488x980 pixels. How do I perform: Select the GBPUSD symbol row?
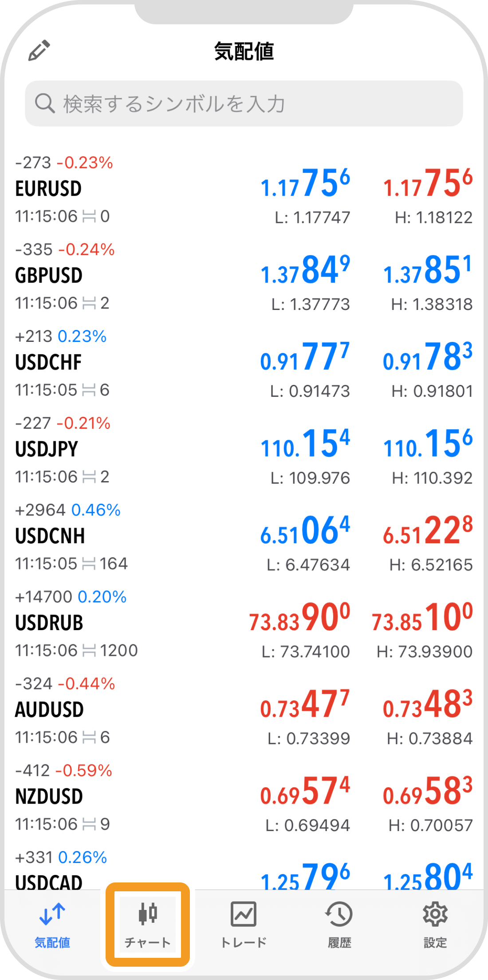133,276
